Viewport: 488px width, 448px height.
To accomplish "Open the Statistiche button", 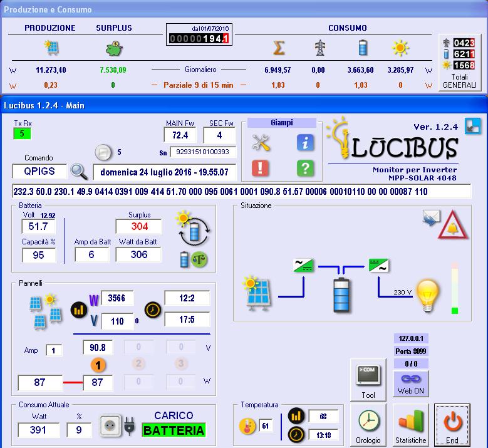I will point(410,425).
